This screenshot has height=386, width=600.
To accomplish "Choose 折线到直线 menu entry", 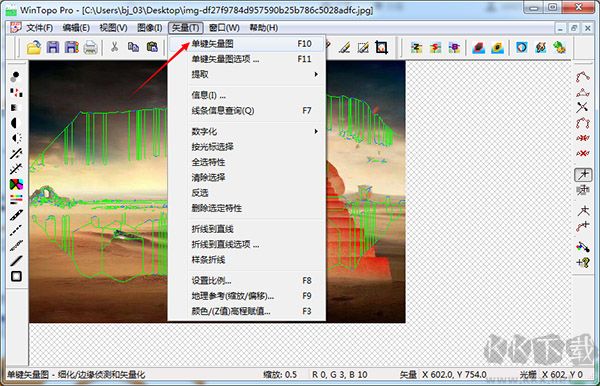I will (247, 229).
